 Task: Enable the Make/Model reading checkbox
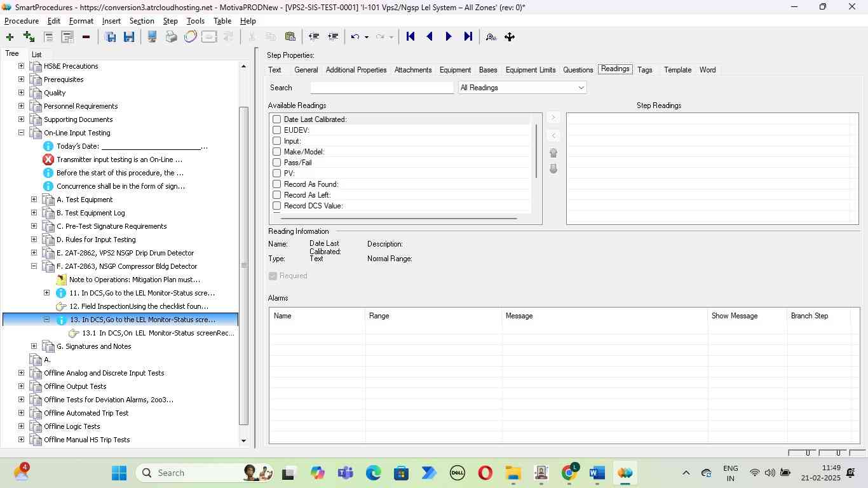[276, 152]
